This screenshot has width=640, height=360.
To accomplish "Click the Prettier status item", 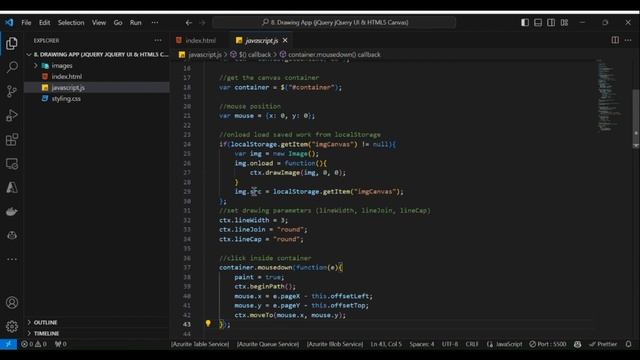I will [x=603, y=344].
